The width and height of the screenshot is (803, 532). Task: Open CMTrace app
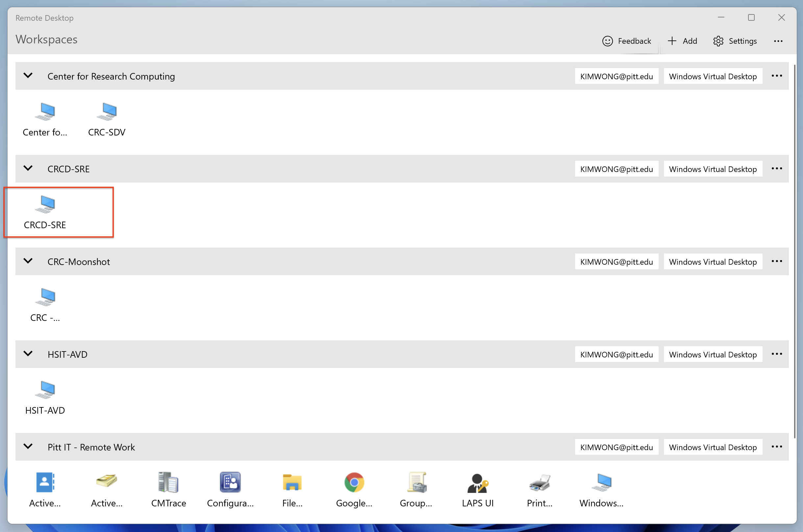coord(169,490)
